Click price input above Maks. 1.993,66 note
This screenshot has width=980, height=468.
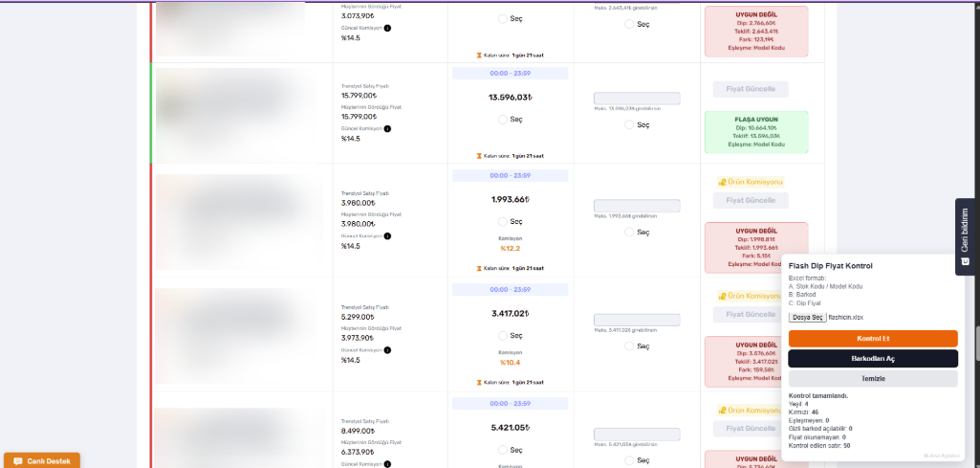[637, 206]
